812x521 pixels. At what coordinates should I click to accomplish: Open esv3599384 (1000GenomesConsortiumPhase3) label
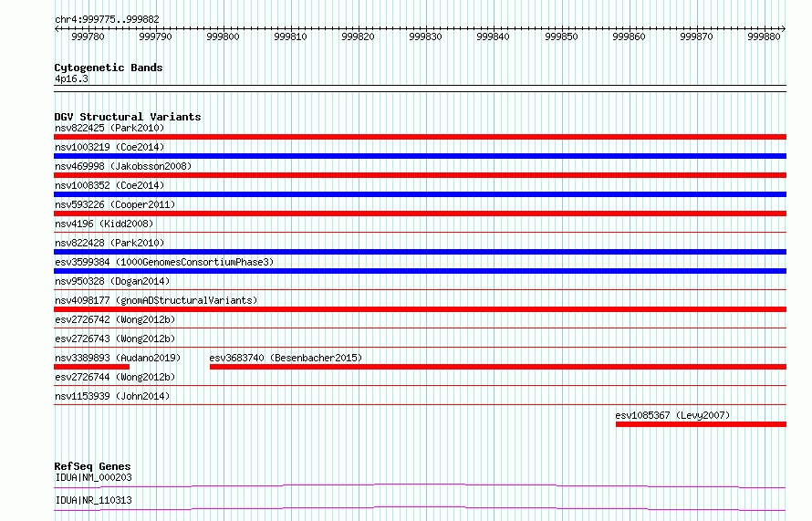point(164,262)
